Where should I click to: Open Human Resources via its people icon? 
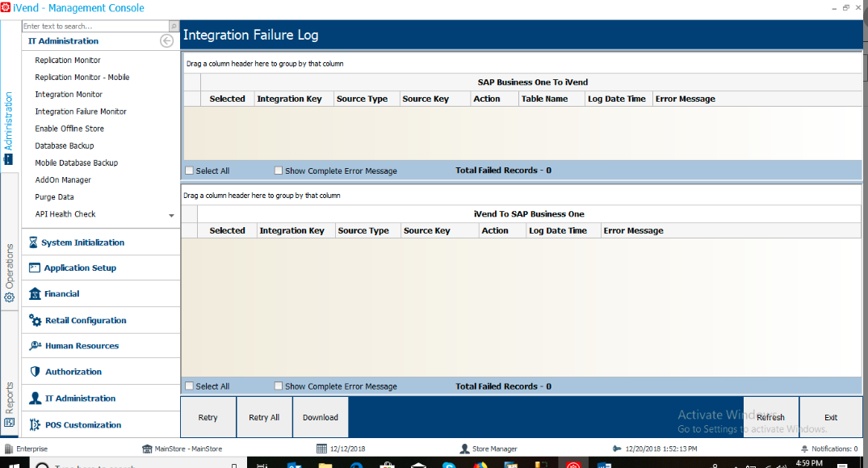click(36, 346)
